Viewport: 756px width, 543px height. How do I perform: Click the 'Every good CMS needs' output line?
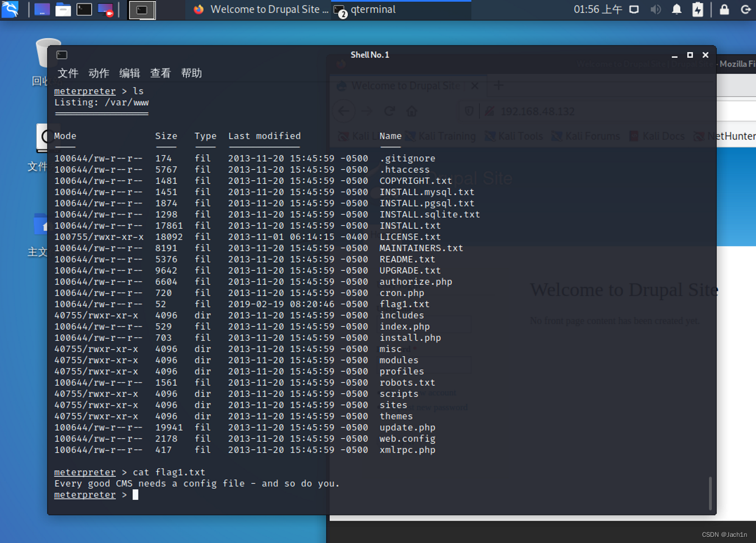(x=197, y=484)
